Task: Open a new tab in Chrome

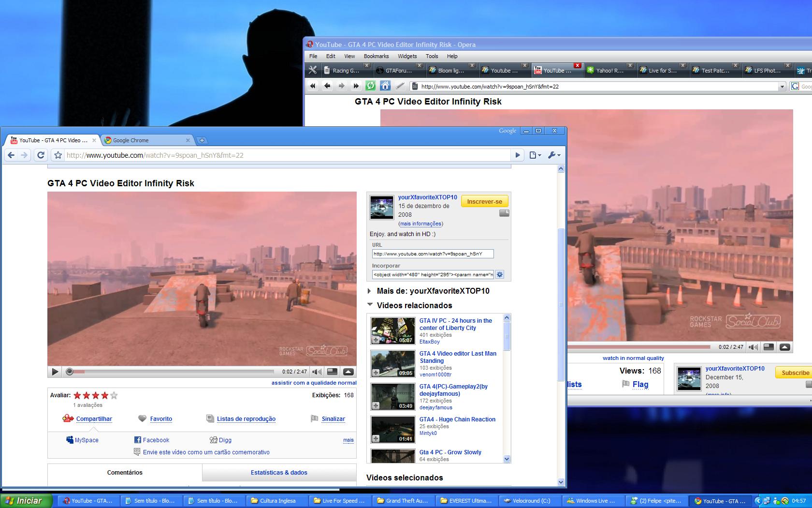Action: 202,140
